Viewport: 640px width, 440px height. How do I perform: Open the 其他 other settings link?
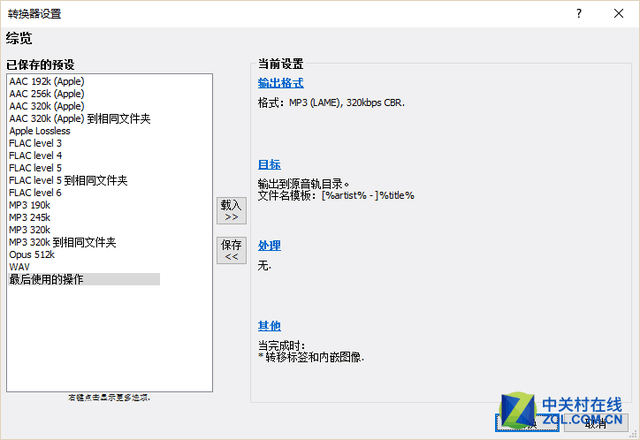point(269,326)
